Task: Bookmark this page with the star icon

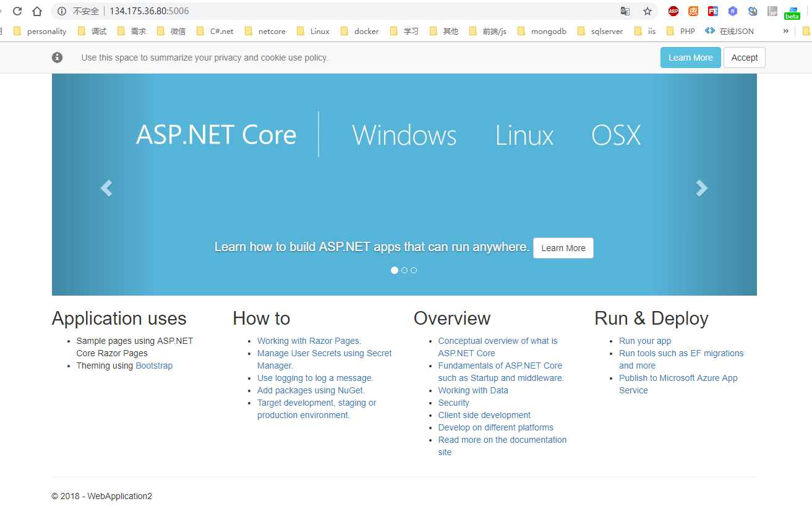Action: pyautogui.click(x=647, y=11)
